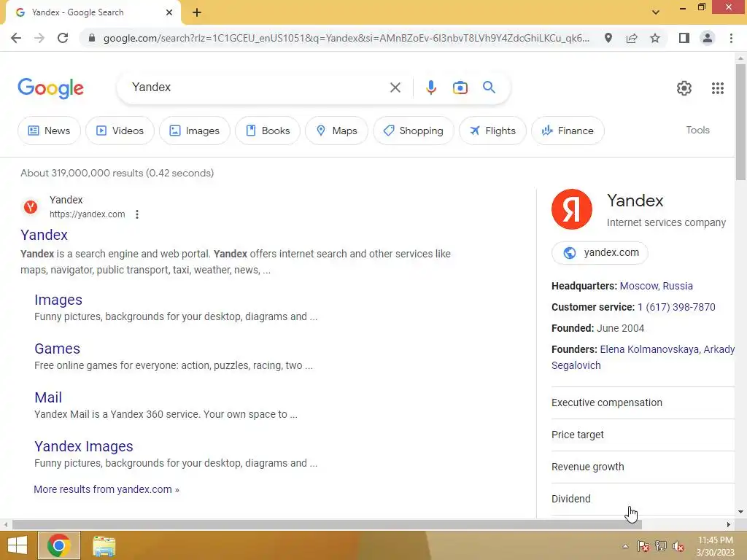Click More results from yandex.com
The height and width of the screenshot is (560, 747).
[107, 489]
